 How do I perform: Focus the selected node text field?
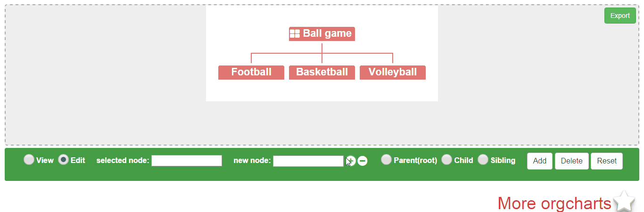click(187, 161)
